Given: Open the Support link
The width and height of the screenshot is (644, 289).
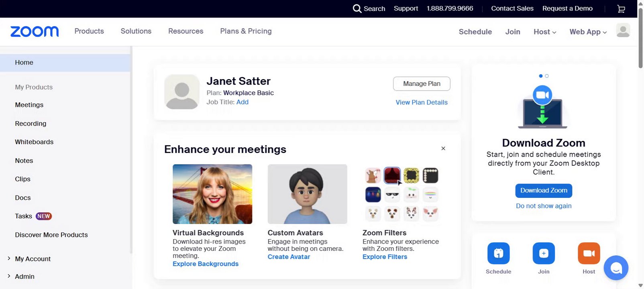Looking at the screenshot, I should [x=406, y=8].
